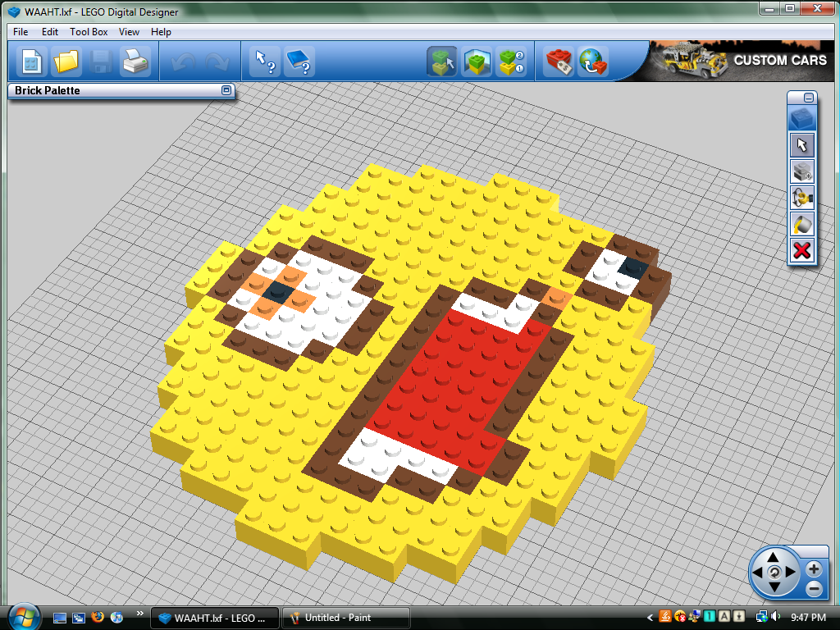Show hidden system tray icons
840x630 pixels.
pyautogui.click(x=650, y=618)
